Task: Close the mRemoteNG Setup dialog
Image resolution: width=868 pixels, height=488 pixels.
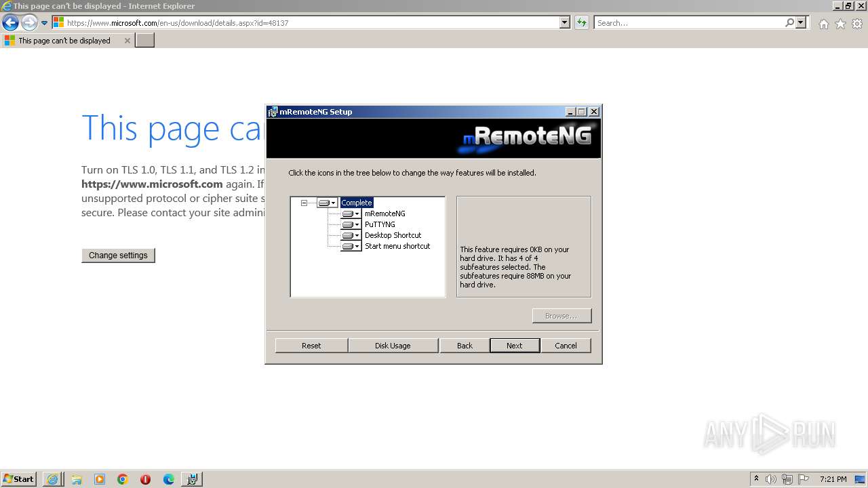Action: click(594, 112)
